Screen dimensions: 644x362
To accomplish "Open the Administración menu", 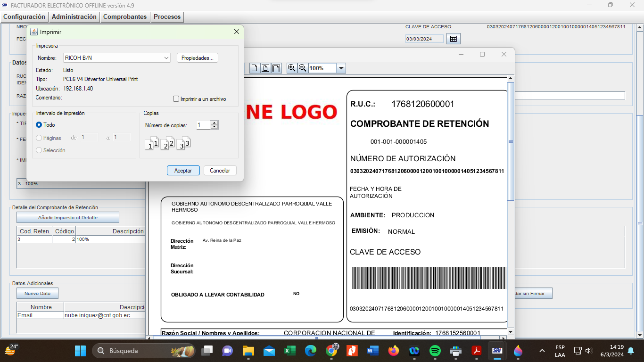I will (x=74, y=16).
